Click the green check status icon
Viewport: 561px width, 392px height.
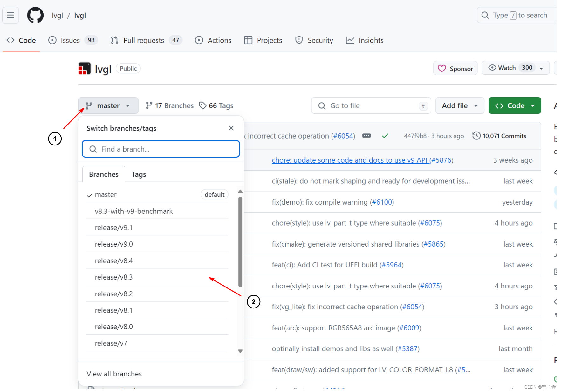click(385, 136)
